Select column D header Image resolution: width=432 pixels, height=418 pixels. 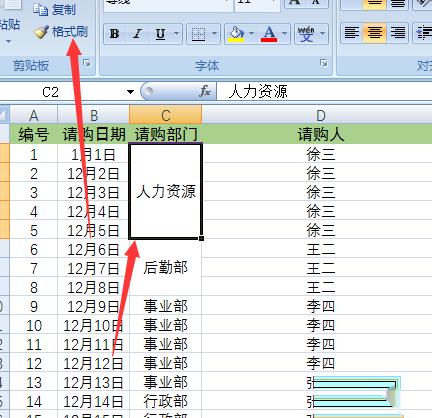click(x=320, y=115)
